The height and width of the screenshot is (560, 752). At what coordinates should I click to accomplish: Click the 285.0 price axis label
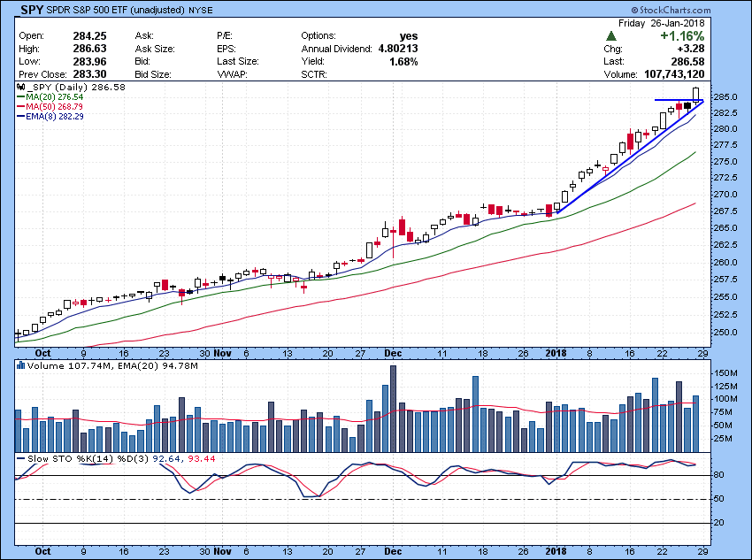point(725,96)
